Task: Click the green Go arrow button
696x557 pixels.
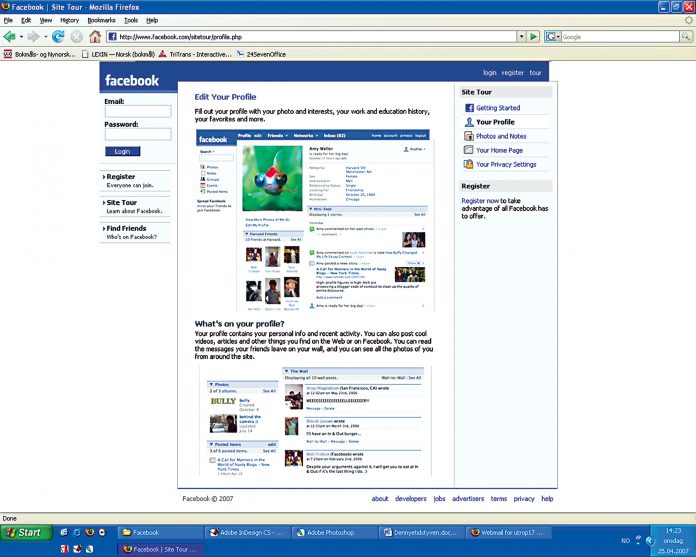Action: (x=534, y=37)
